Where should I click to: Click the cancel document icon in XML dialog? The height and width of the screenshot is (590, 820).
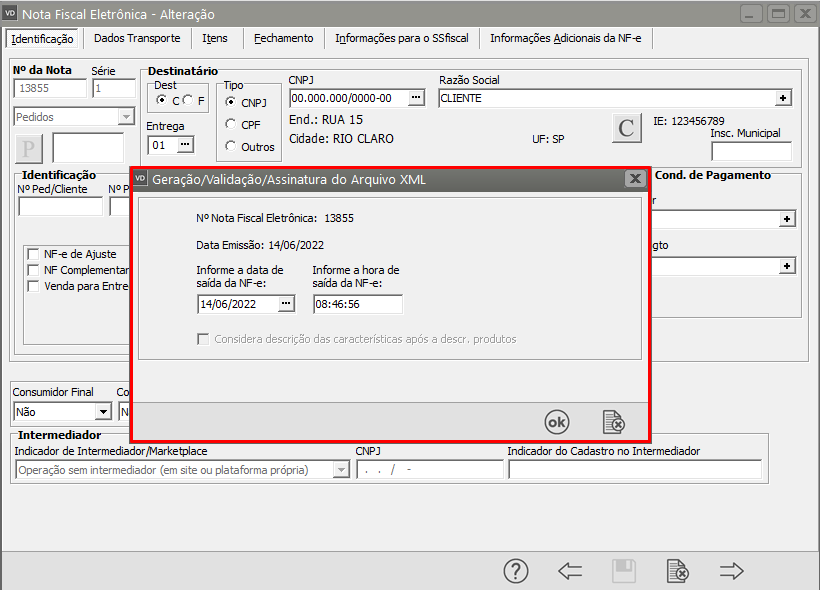[x=613, y=422]
